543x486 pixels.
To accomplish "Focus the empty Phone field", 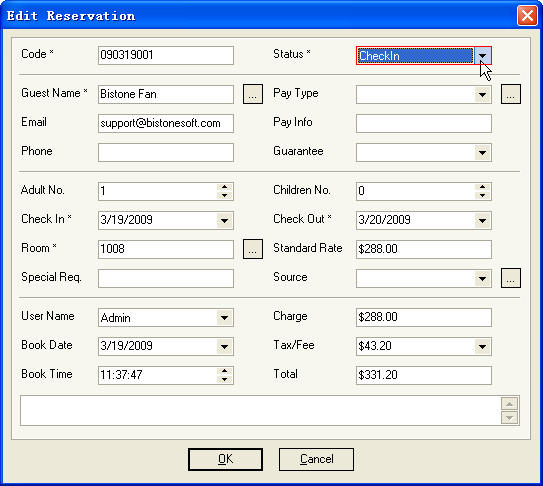I will (166, 152).
